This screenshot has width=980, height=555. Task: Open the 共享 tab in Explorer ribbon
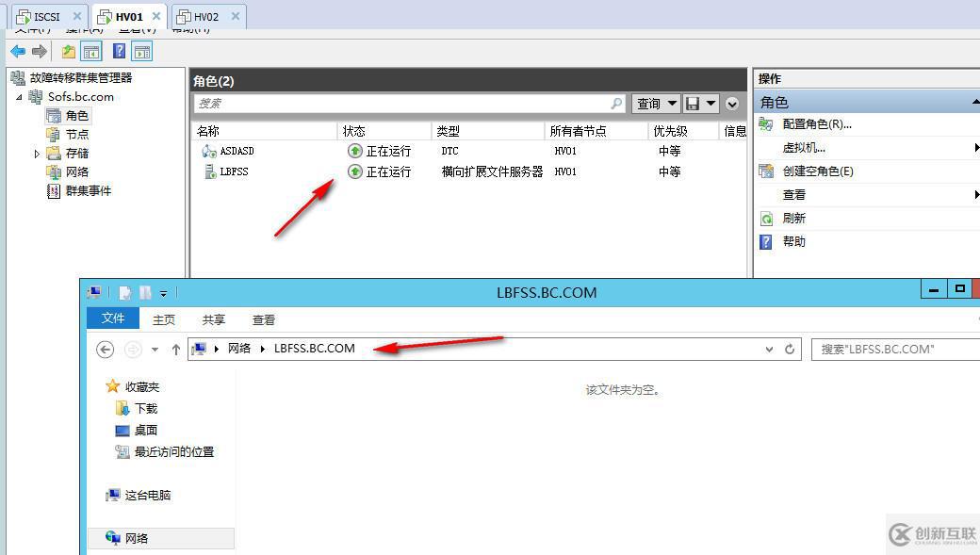214,320
